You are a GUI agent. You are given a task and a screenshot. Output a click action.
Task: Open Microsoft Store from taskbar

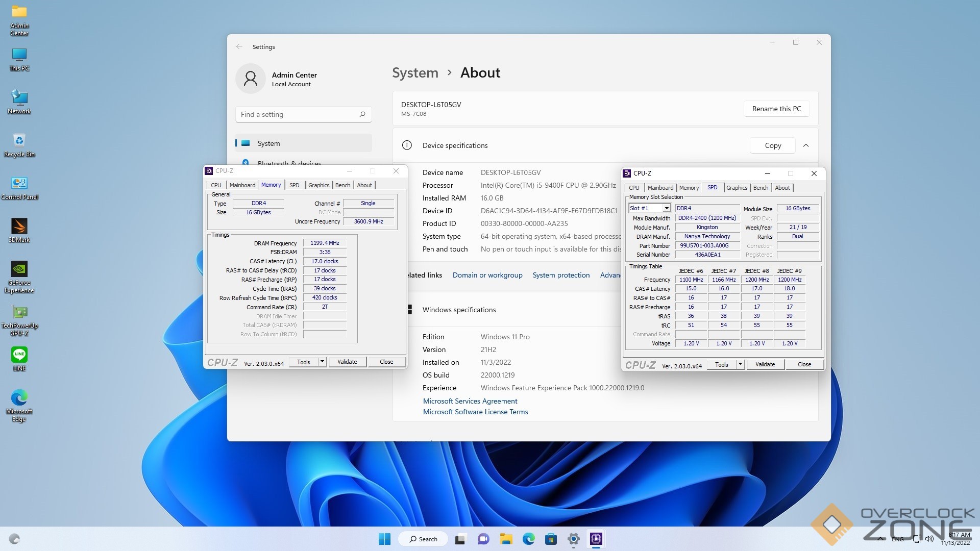click(x=551, y=539)
